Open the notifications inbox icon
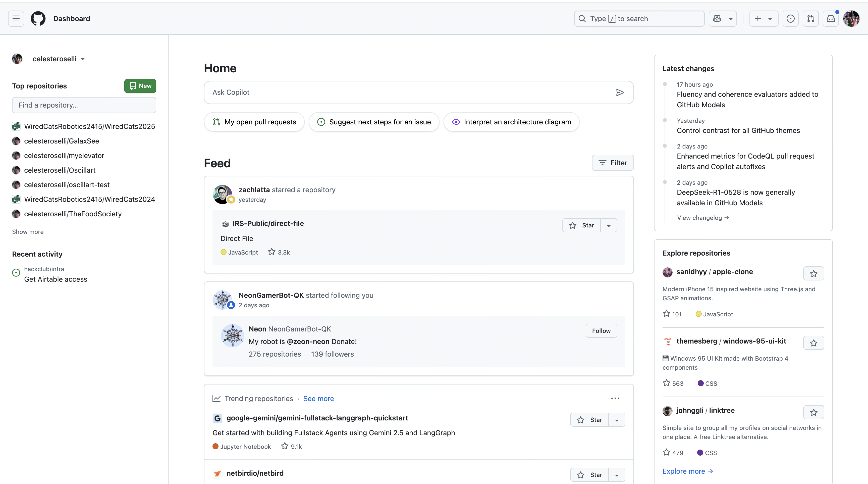The width and height of the screenshot is (868, 484). tap(831, 19)
